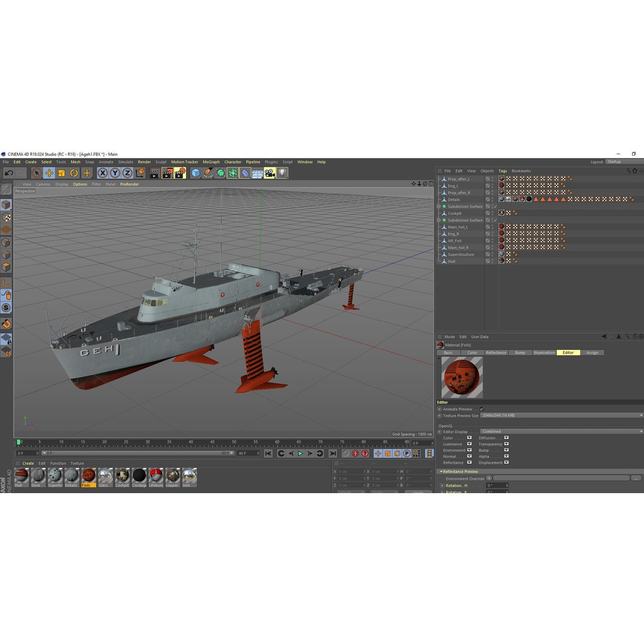Select the Superstructure object in Object Manager
This screenshot has width=644, height=644.
pos(461,255)
